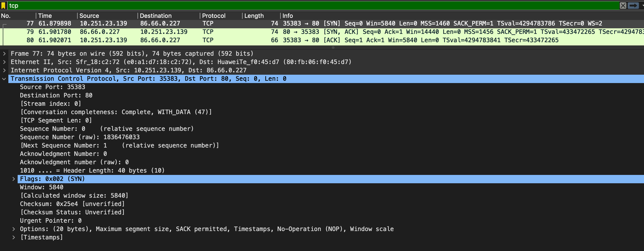This screenshot has height=251, width=644.
Task: Select Sequence Number (raw): 1836476033
Action: point(80,137)
